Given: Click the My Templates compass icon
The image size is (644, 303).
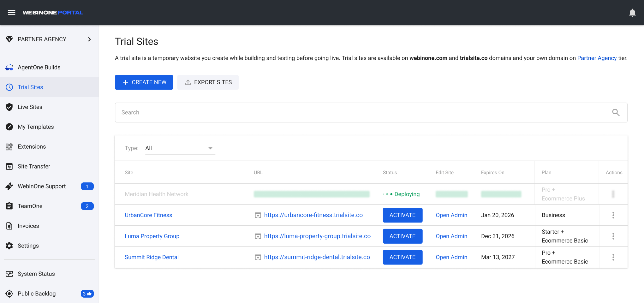Looking at the screenshot, I should 9,127.
